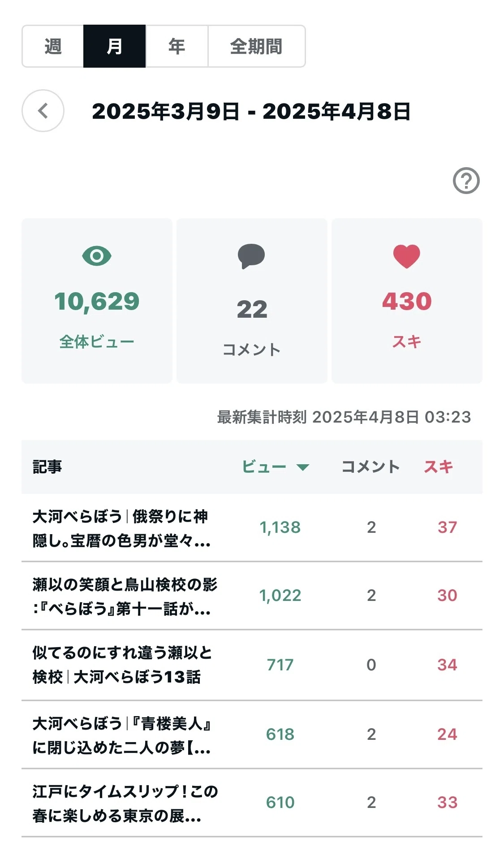Sort articles by スキ column header
Screen dimensions: 504x842
click(x=438, y=467)
